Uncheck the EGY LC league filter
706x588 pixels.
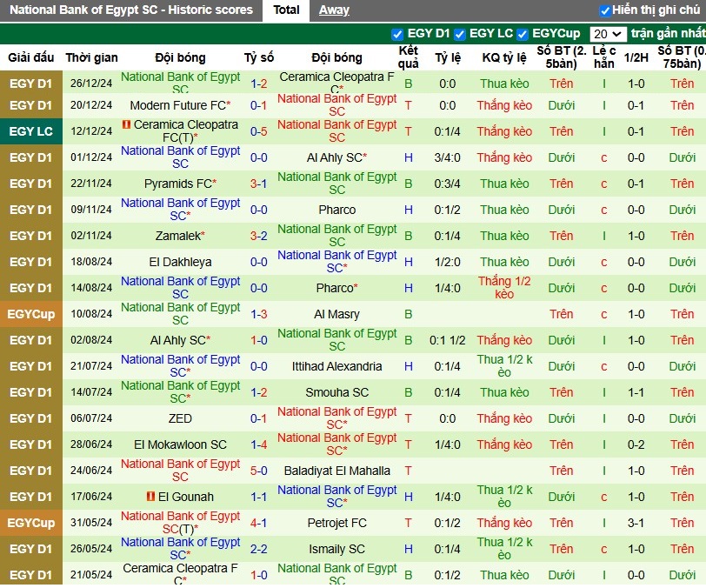tap(459, 34)
